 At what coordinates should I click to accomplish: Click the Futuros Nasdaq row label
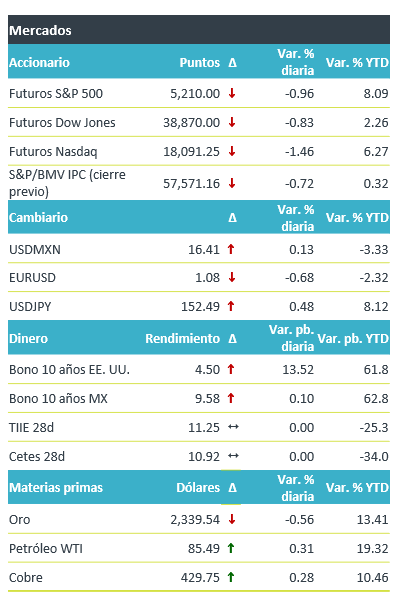click(x=53, y=151)
